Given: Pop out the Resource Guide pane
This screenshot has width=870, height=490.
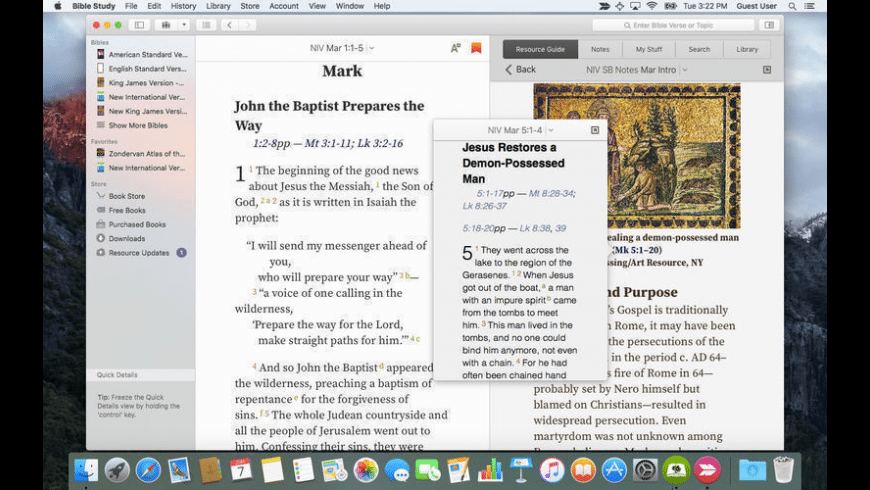Looking at the screenshot, I should tap(767, 70).
